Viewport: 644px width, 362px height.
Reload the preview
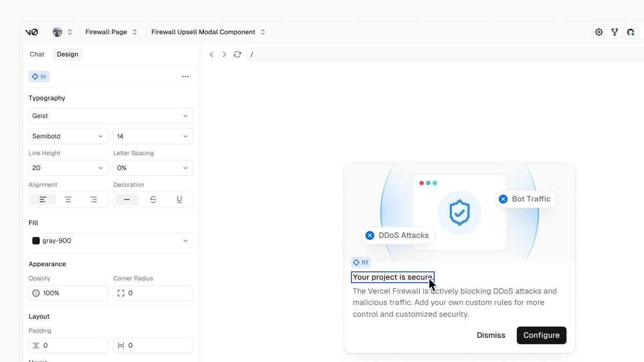tap(237, 54)
